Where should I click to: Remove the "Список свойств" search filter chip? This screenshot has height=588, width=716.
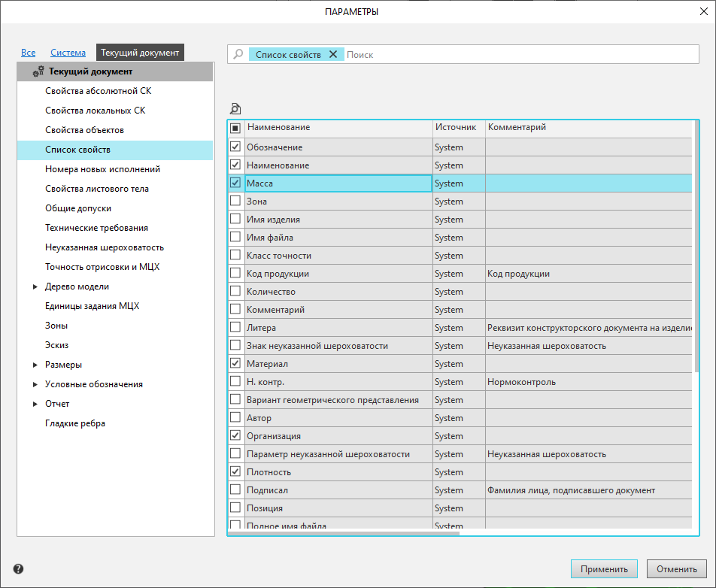[333, 54]
